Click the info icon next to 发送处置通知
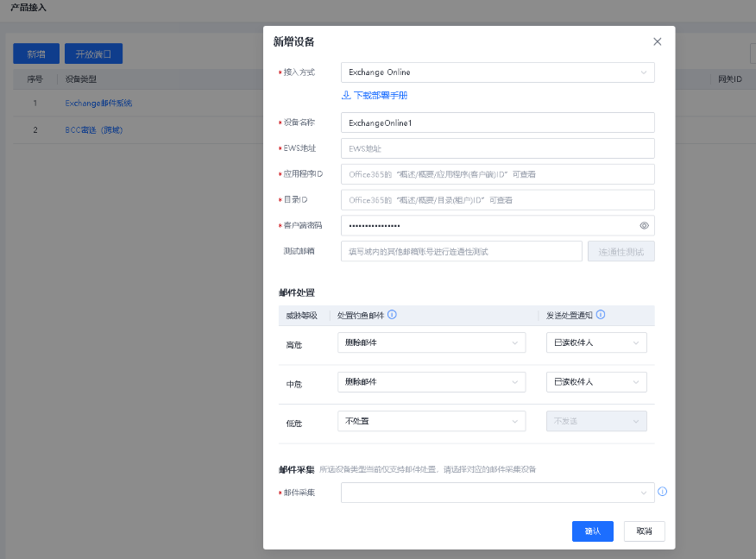This screenshot has height=559, width=756. click(601, 315)
